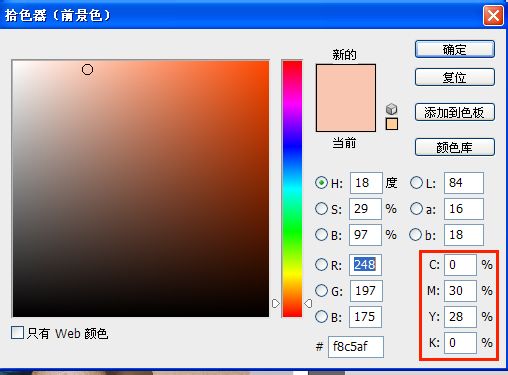Click the 确定 button
Screen dimensions: 508x375
(x=455, y=49)
